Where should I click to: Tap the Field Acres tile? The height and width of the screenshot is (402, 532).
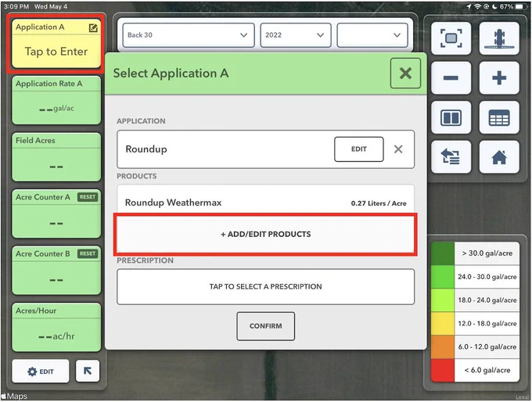[x=56, y=157]
